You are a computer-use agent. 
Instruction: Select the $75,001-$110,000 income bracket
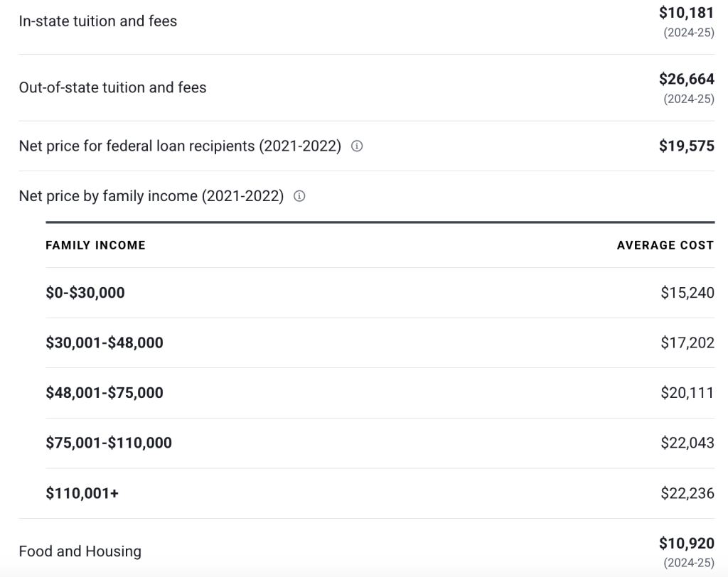[109, 443]
